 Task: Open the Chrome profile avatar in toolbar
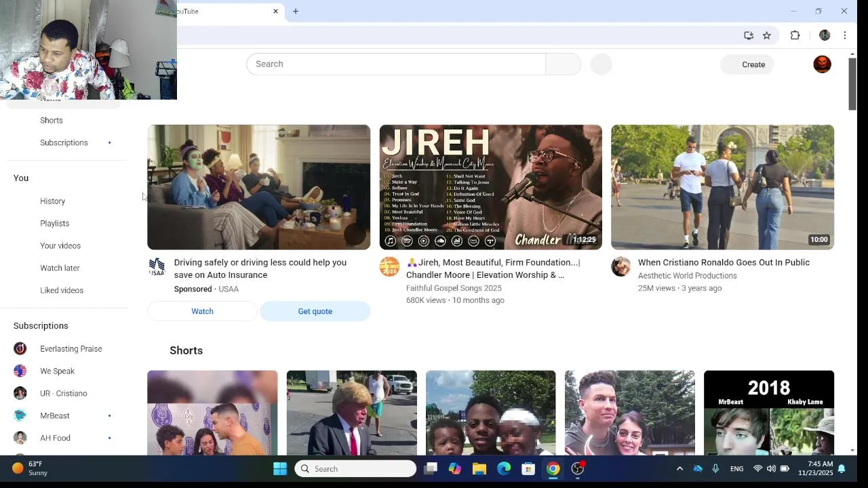click(x=825, y=35)
